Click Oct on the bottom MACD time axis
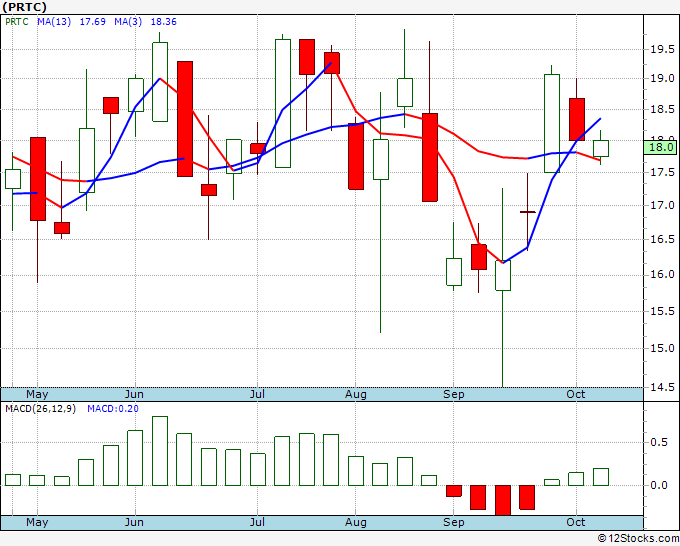The image size is (680, 546). 575,522
